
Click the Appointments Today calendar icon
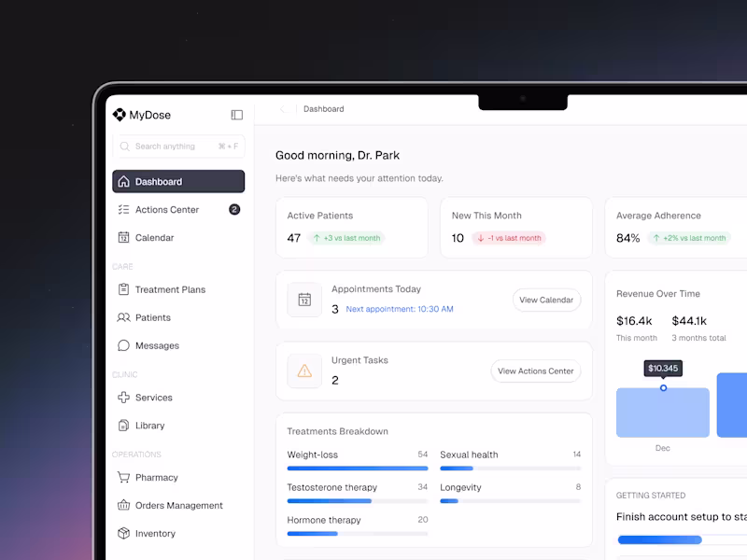(x=304, y=300)
